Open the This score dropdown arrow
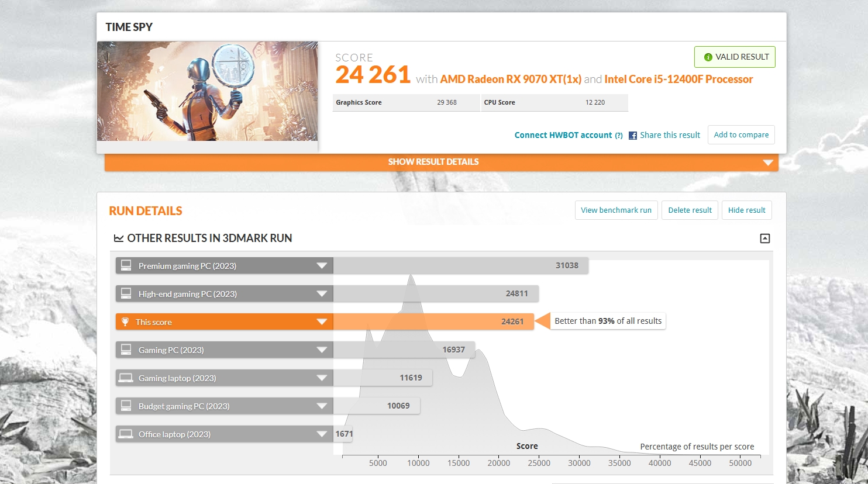This screenshot has height=484, width=868. (x=322, y=322)
